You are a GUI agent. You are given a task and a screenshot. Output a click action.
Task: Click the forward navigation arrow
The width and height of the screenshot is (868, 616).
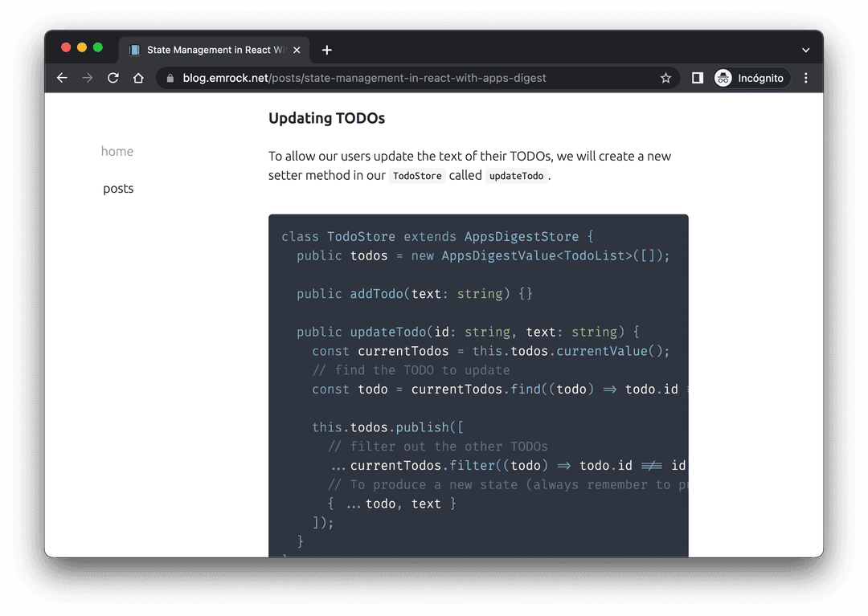click(87, 78)
